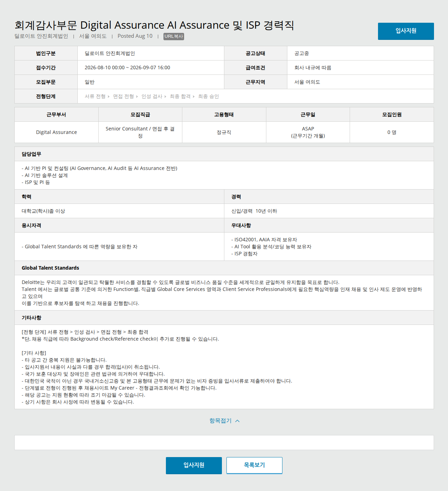Click the 공고중 status value

click(x=302, y=54)
